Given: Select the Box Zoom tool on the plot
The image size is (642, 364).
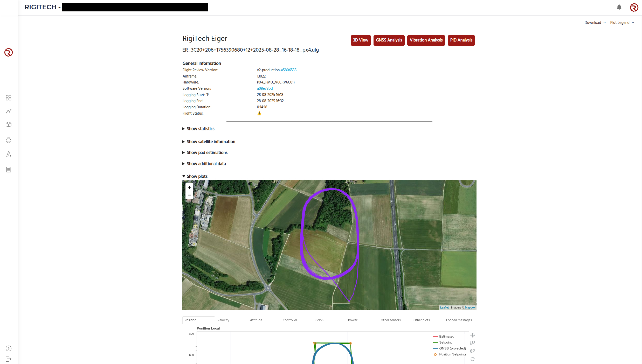Looking at the screenshot, I should coord(473,343).
